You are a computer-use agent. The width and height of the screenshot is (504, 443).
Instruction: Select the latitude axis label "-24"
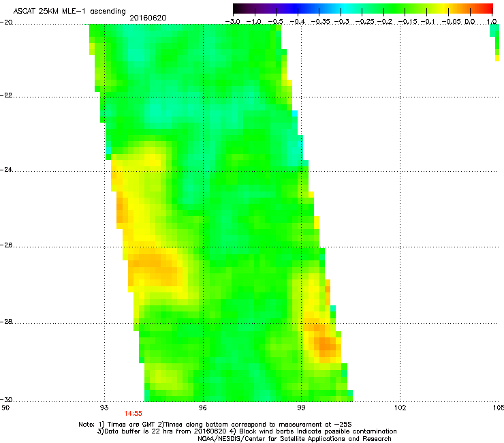pyautogui.click(x=6, y=170)
